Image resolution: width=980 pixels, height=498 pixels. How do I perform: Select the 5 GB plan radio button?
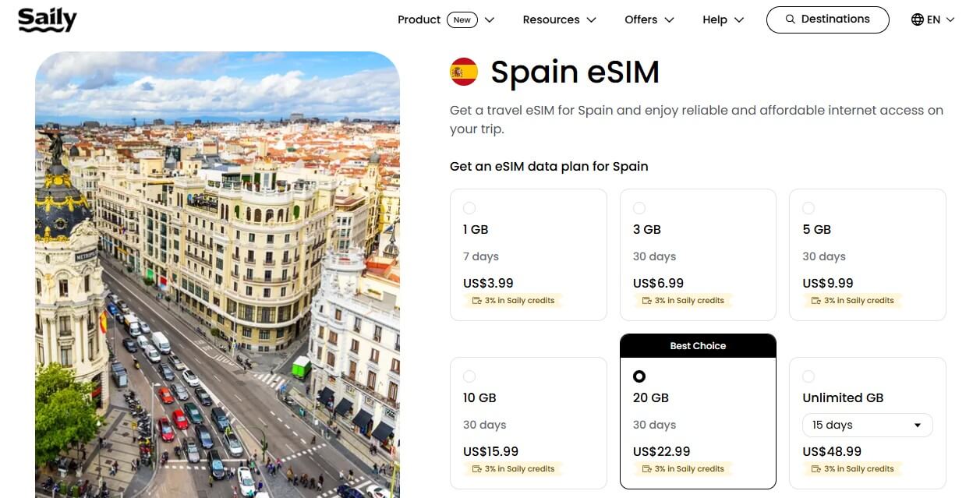pyautogui.click(x=808, y=208)
